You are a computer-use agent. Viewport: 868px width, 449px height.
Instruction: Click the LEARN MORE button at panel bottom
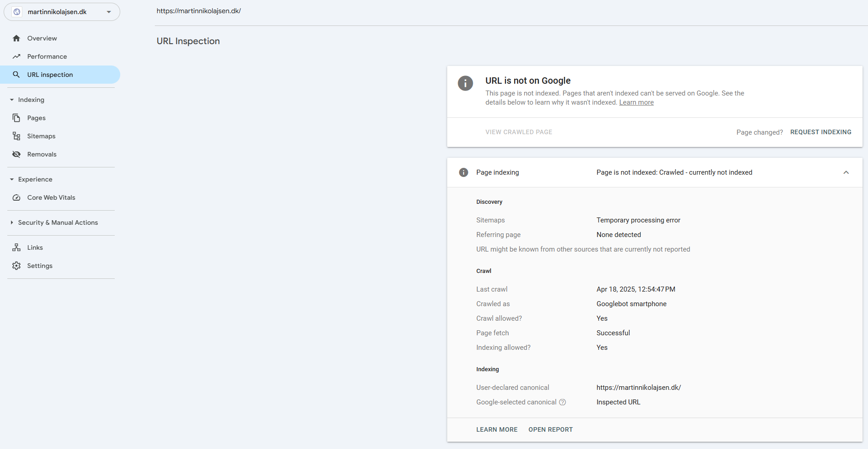tap(497, 429)
